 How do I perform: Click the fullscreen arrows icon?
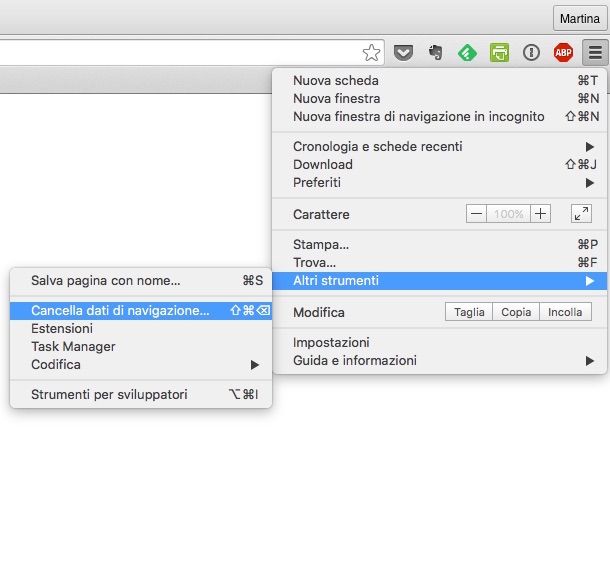coord(581,214)
